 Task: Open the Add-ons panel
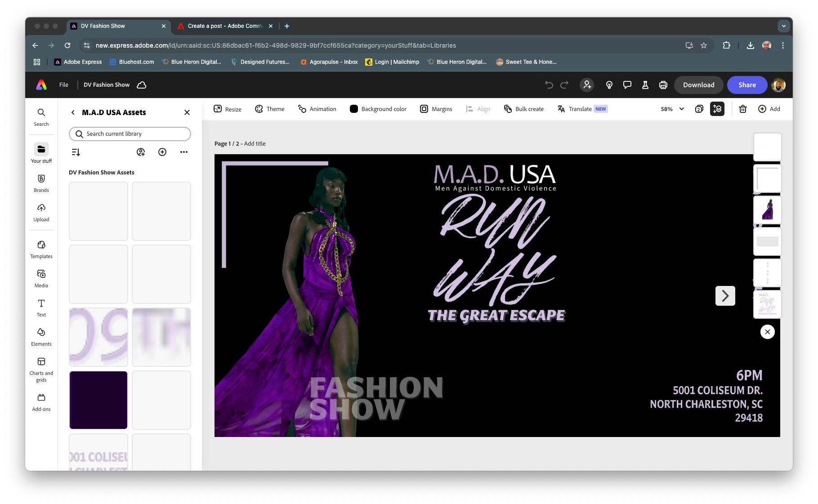[x=41, y=402]
